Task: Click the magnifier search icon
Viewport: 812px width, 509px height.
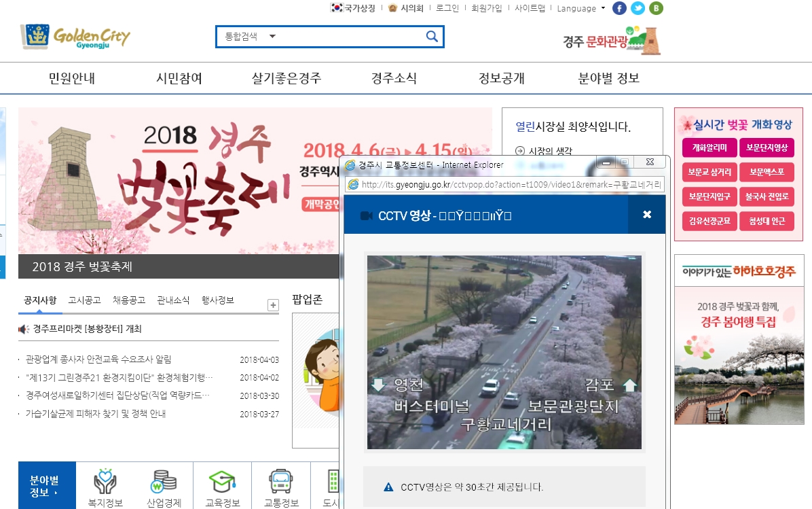Action: [x=432, y=37]
